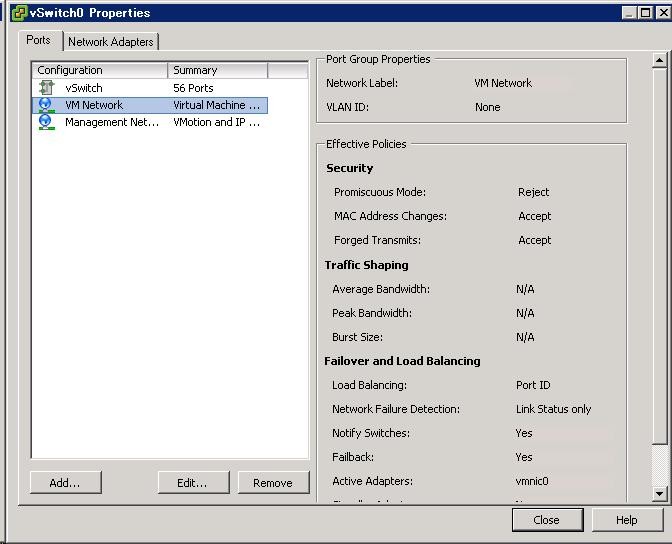This screenshot has width=672, height=544.
Task: Sort list by Configuration column header
Action: pyautogui.click(x=99, y=70)
